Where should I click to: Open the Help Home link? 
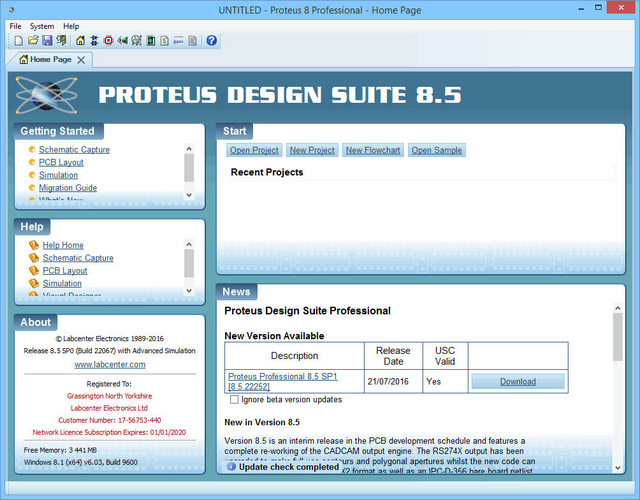(x=63, y=245)
